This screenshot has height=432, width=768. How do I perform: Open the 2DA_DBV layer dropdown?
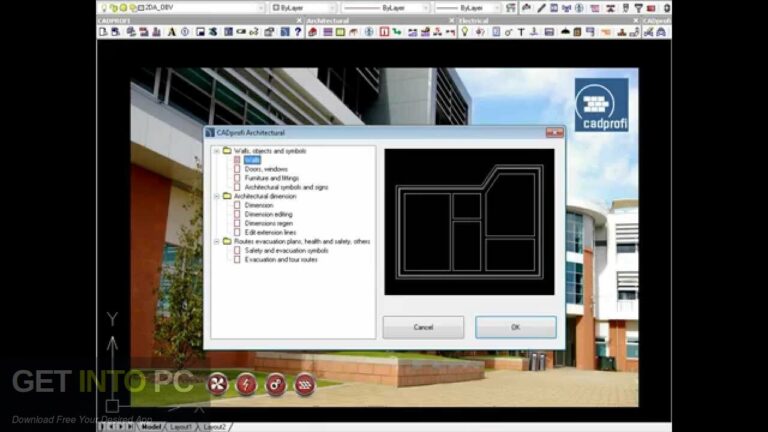click(x=261, y=8)
